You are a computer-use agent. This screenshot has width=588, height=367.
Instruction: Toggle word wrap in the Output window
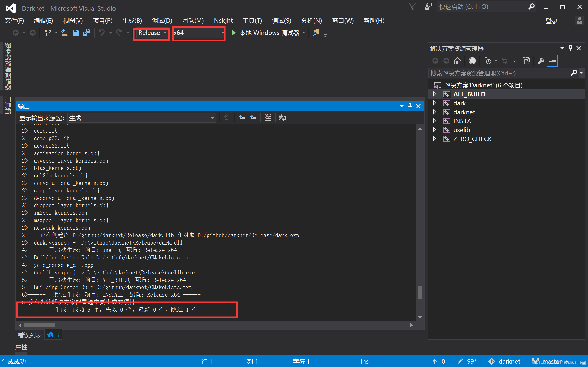283,118
